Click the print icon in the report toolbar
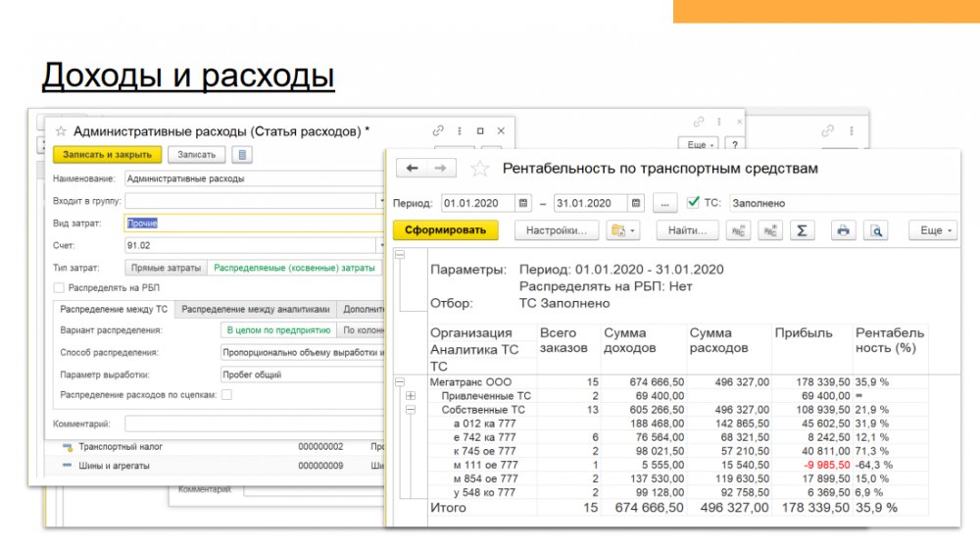Viewport: 980px width, 550px height. [x=841, y=230]
